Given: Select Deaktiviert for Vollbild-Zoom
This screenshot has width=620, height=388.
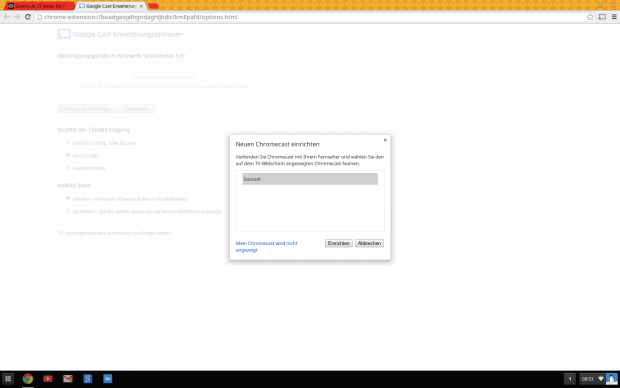Looking at the screenshot, I should pos(68,211).
